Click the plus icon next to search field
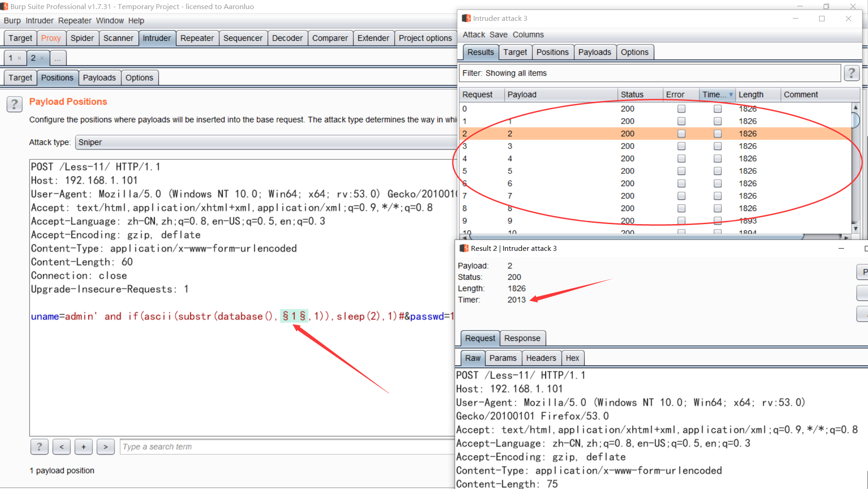Viewport: 868px width, 489px height. coord(83,447)
